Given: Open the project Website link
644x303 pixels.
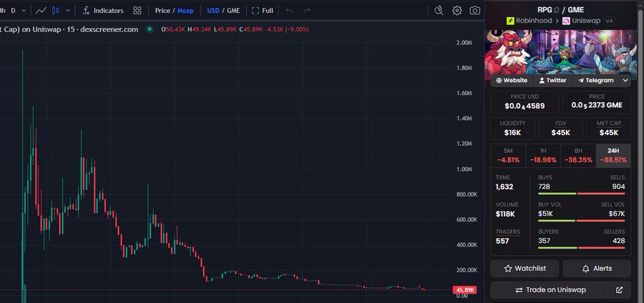Looking at the screenshot, I should click(512, 80).
